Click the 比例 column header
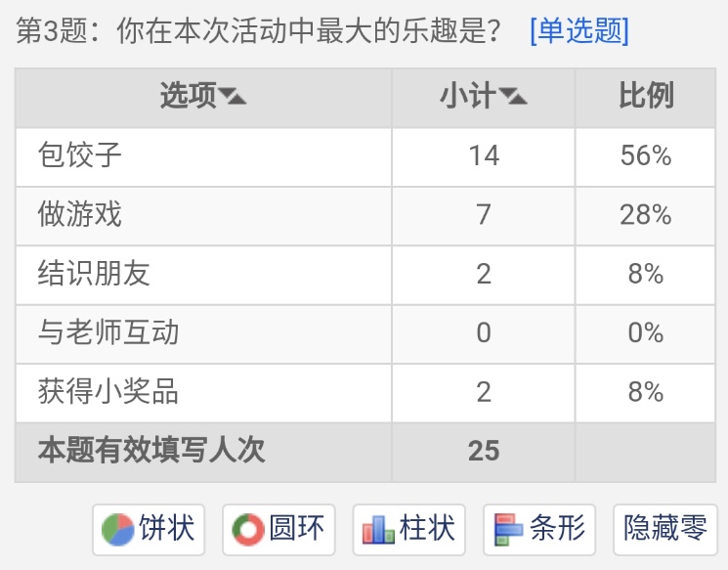This screenshot has width=728, height=570. coord(646,96)
